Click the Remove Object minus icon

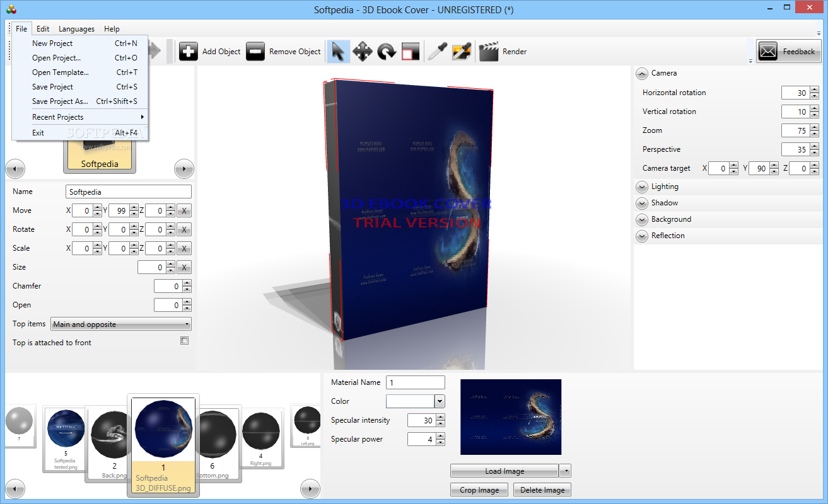pos(255,52)
